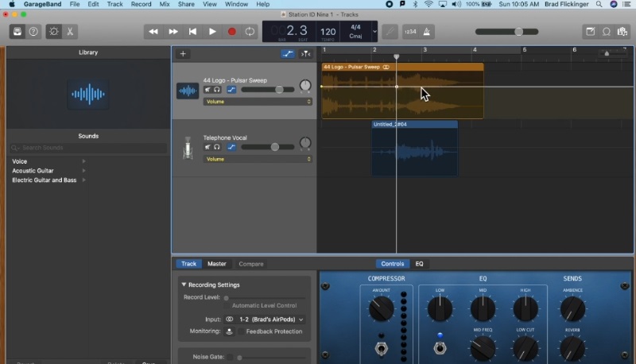The height and width of the screenshot is (364, 636).
Task: Open the Loop Browser button
Action: point(607,32)
